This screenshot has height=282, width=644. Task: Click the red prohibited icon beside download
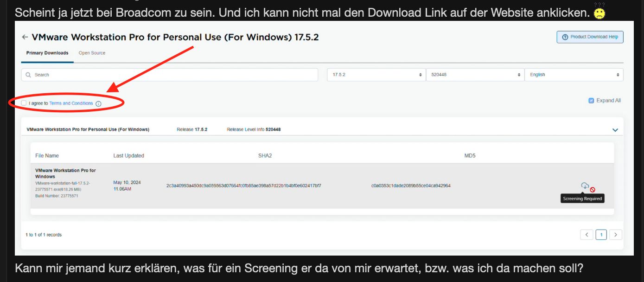(x=593, y=189)
